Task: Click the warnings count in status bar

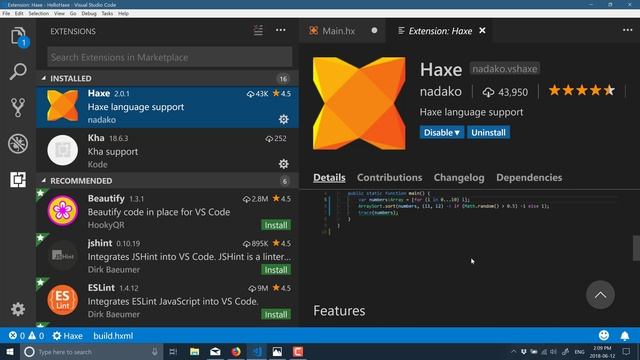Action: [36, 336]
